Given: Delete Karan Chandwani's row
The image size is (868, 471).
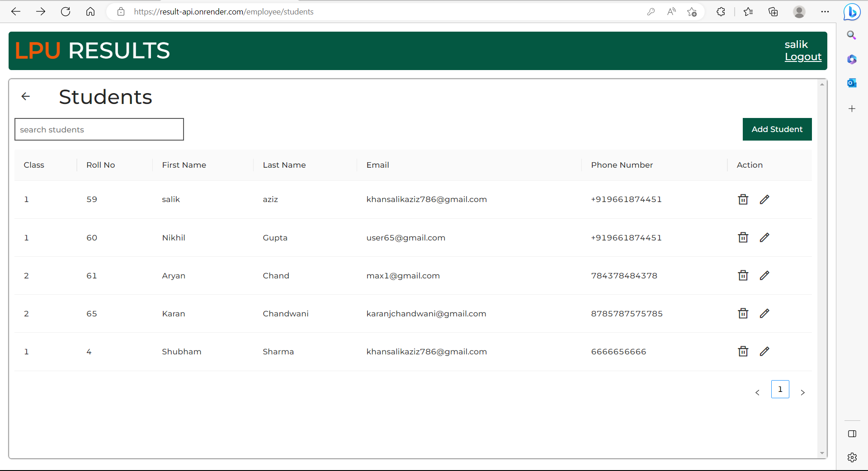Looking at the screenshot, I should (x=743, y=313).
